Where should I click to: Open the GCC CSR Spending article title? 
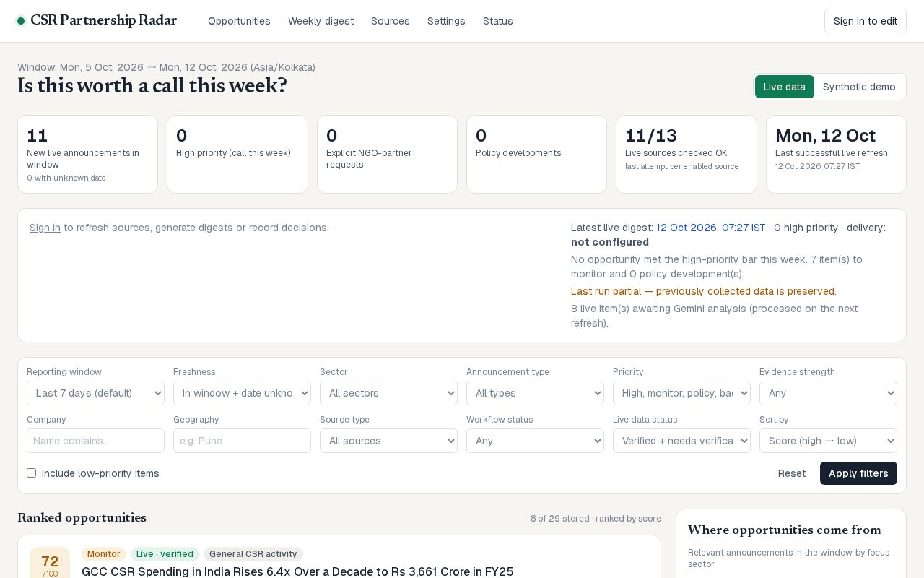(x=297, y=571)
